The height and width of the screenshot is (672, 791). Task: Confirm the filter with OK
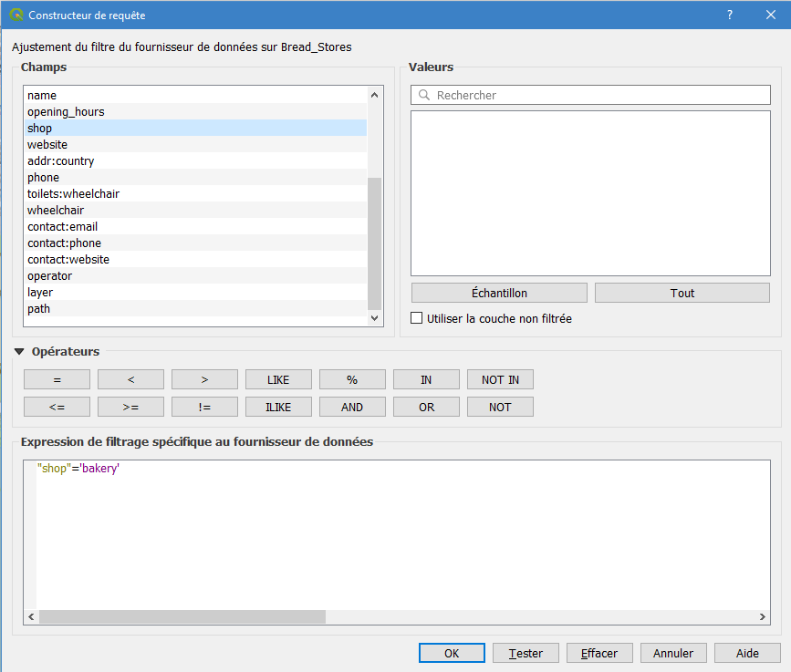(x=452, y=653)
